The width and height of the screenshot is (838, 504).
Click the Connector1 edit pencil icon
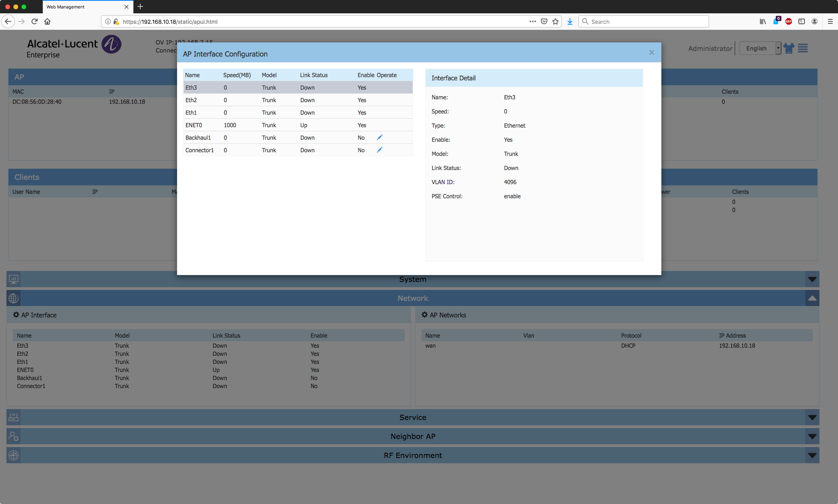click(x=380, y=150)
